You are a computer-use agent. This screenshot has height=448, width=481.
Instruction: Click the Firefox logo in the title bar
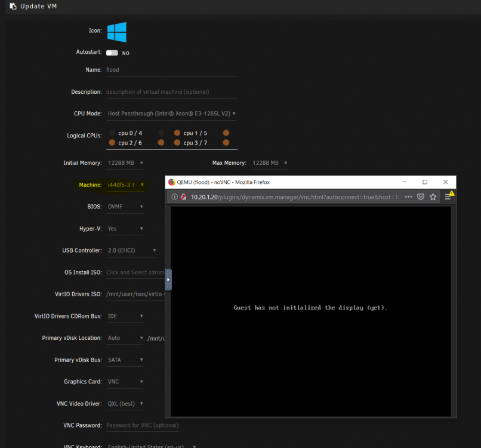tap(172, 182)
